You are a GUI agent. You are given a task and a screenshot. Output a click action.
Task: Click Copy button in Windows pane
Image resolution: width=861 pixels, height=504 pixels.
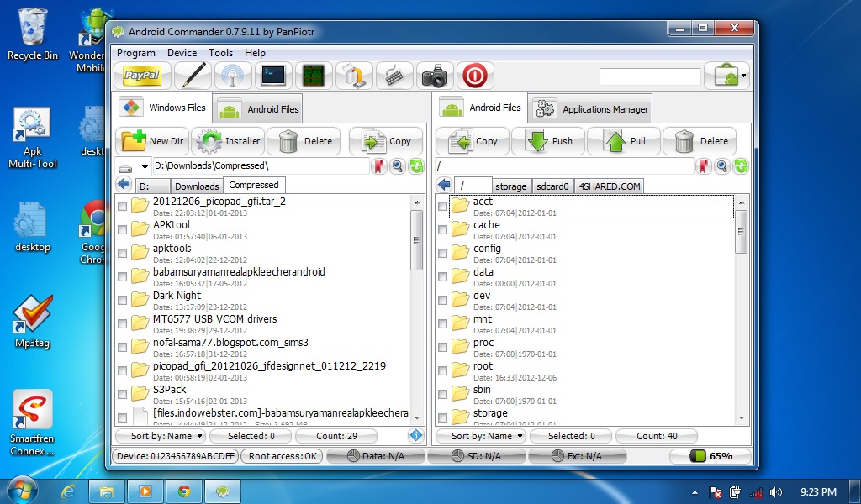pos(386,141)
